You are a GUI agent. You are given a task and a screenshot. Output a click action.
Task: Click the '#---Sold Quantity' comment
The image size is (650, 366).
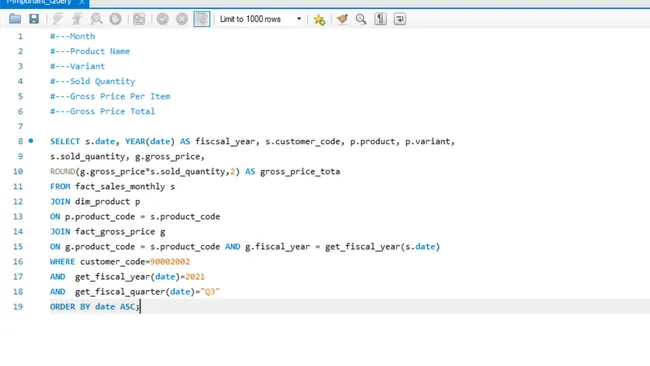tap(92, 81)
